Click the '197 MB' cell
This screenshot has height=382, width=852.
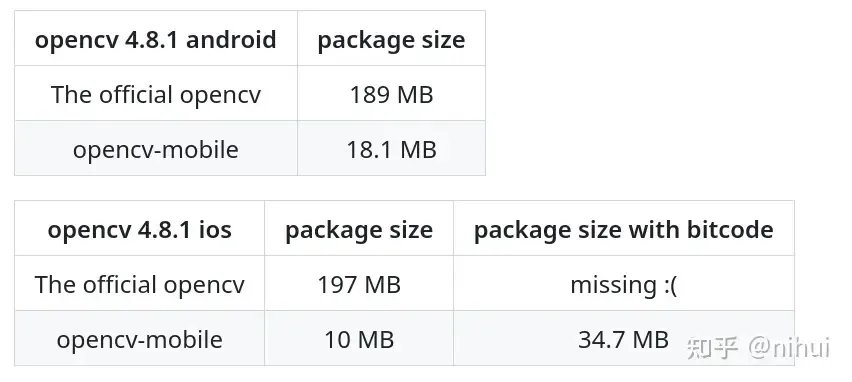tap(359, 284)
